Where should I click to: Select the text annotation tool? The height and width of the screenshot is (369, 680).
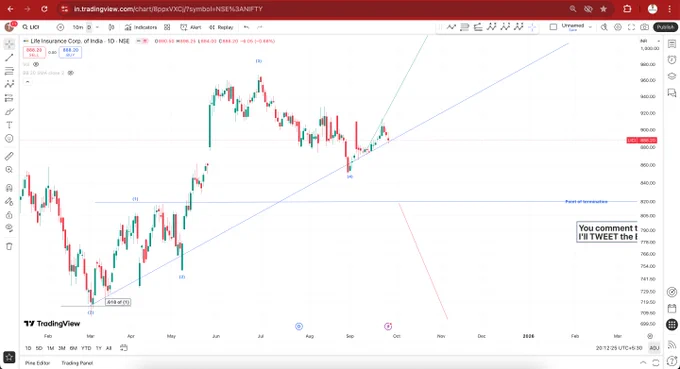pos(9,125)
